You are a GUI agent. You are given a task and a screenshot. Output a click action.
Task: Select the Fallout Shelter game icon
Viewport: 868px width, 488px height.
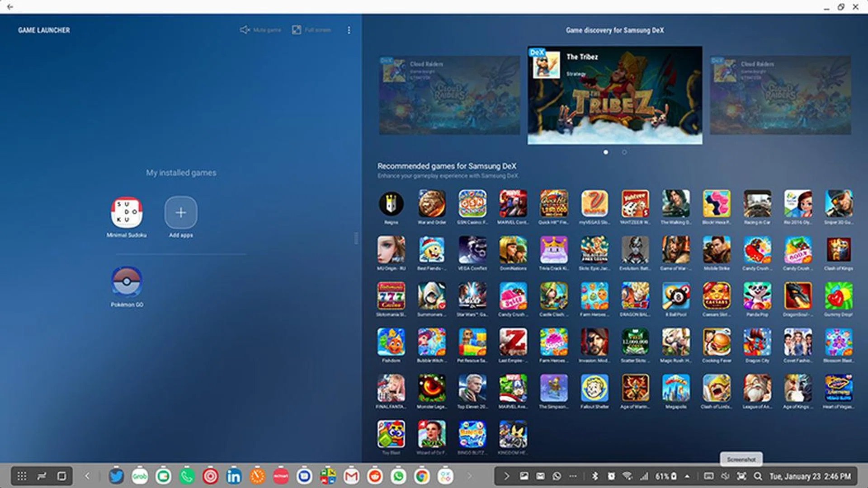tap(594, 388)
